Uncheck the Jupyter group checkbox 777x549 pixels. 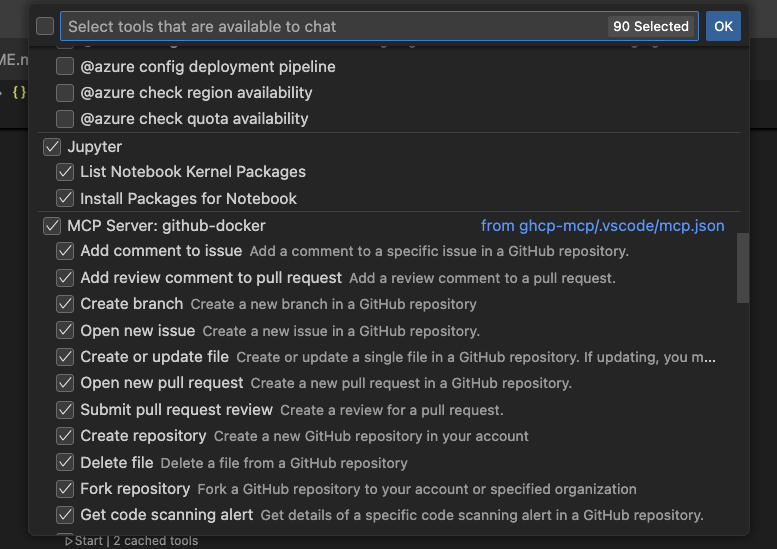pos(52,147)
